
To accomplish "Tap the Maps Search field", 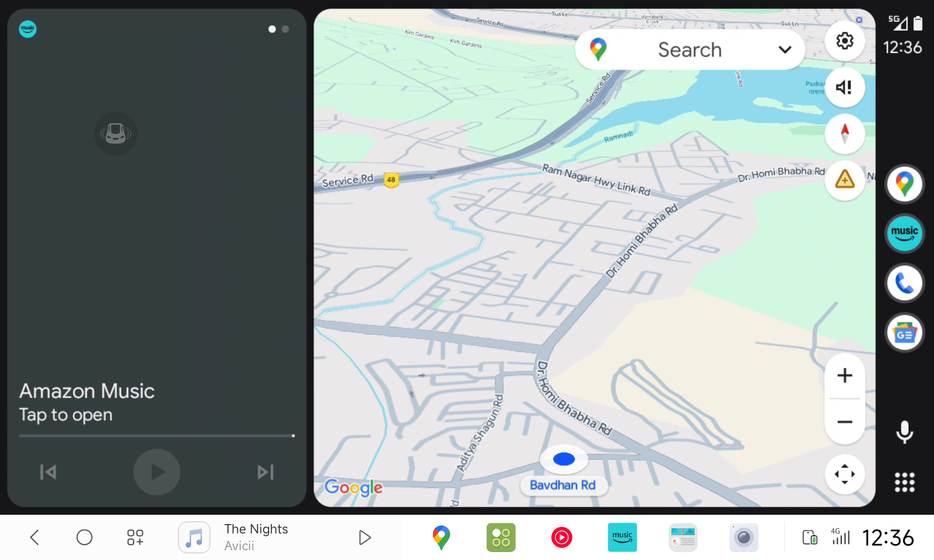I will pos(689,49).
